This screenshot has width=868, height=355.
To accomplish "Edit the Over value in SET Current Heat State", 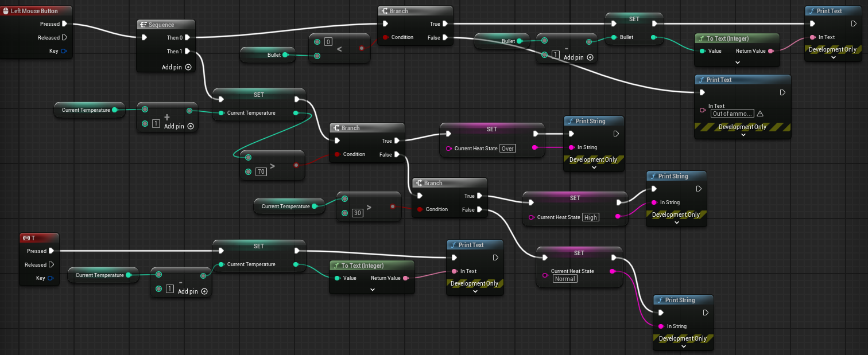I will click(507, 149).
